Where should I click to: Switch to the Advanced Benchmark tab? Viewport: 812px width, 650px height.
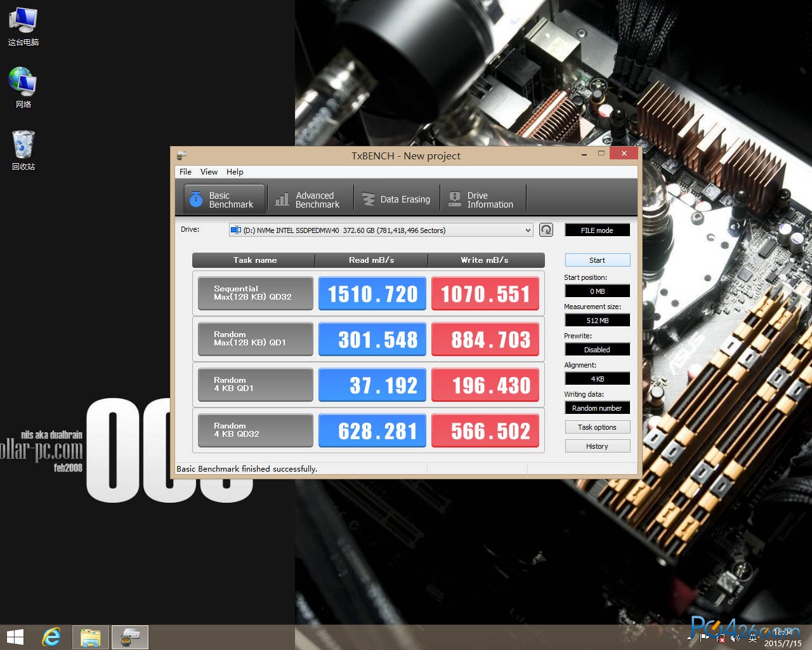311,199
